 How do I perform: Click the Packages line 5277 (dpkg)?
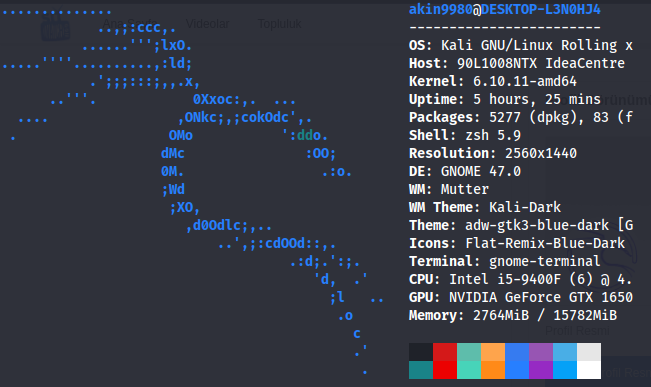click(x=521, y=118)
